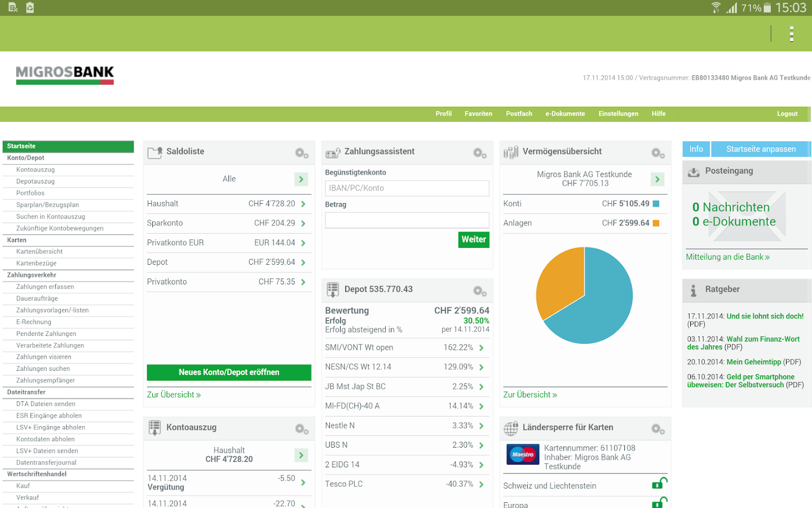Open Zahlungen erfassen in the sidebar
The image size is (812, 508).
pyautogui.click(x=45, y=287)
